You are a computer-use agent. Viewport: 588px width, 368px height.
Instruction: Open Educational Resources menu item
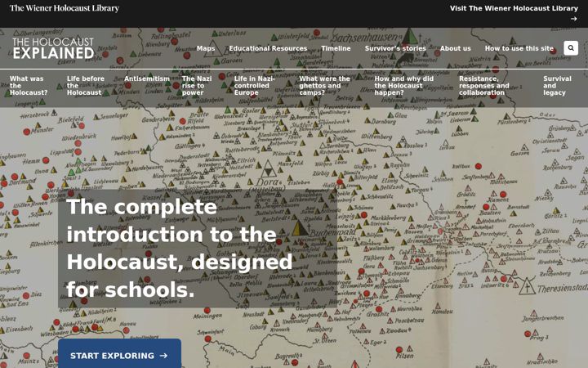[x=268, y=48]
